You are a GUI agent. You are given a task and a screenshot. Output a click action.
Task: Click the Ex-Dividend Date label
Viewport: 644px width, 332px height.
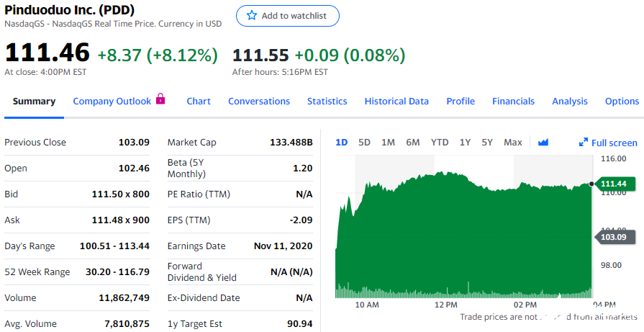[204, 297]
